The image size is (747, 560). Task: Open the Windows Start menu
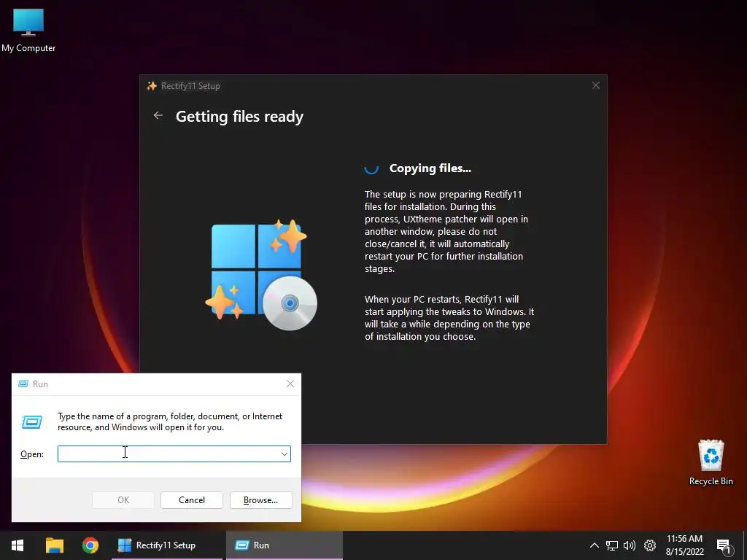point(18,545)
